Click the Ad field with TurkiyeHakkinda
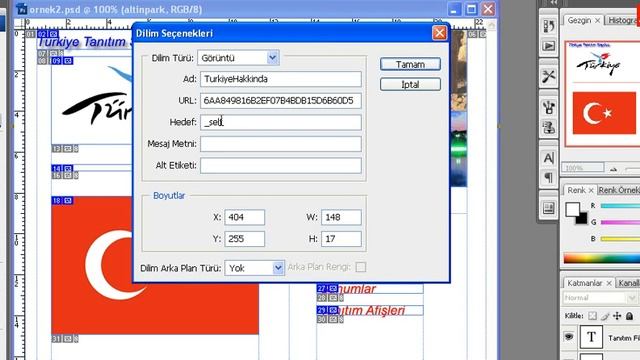 tap(281, 79)
